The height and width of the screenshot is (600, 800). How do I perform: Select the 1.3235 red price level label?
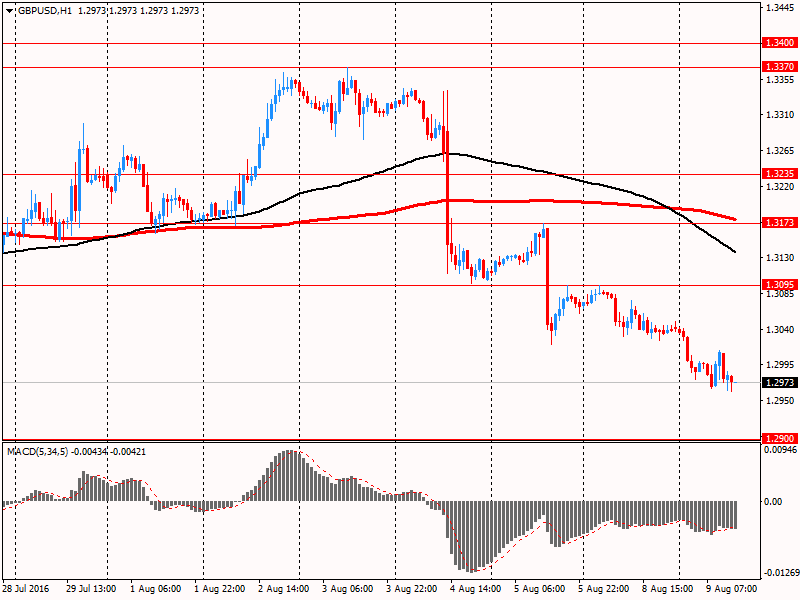click(779, 174)
